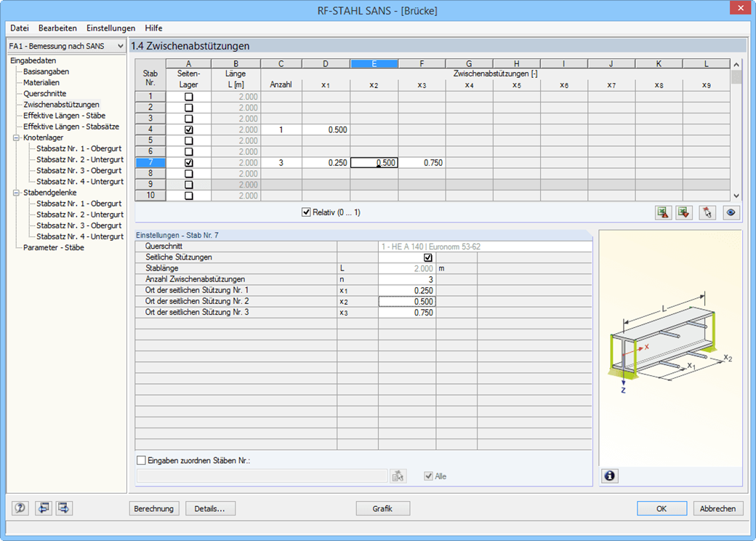
Task: Uncheck Seiten-Lager checkbox for Stab 7
Action: click(189, 163)
